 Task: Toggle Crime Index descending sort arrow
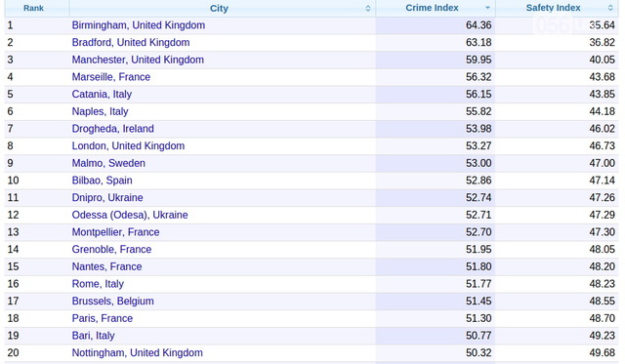point(487,8)
